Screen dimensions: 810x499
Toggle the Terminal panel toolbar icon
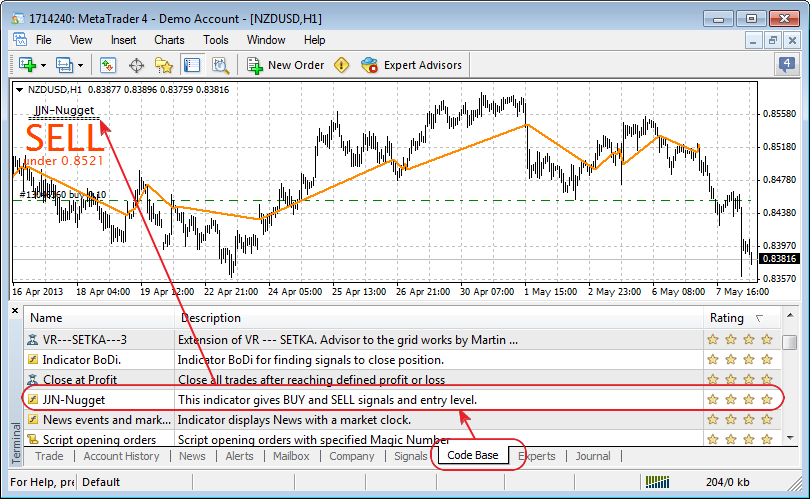tap(192, 65)
